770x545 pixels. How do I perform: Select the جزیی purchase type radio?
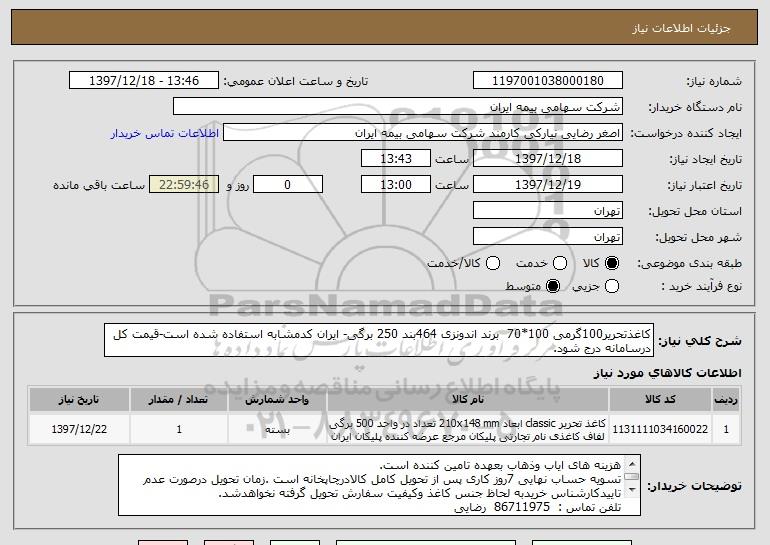pyautogui.click(x=612, y=286)
